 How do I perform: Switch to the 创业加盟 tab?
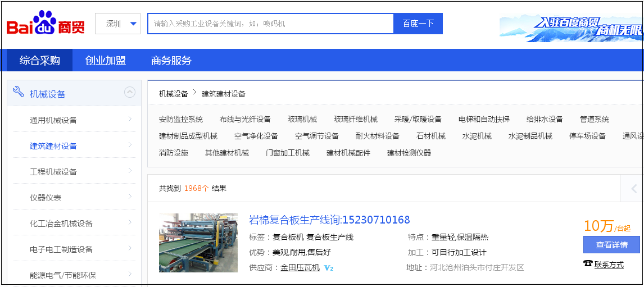click(x=105, y=61)
